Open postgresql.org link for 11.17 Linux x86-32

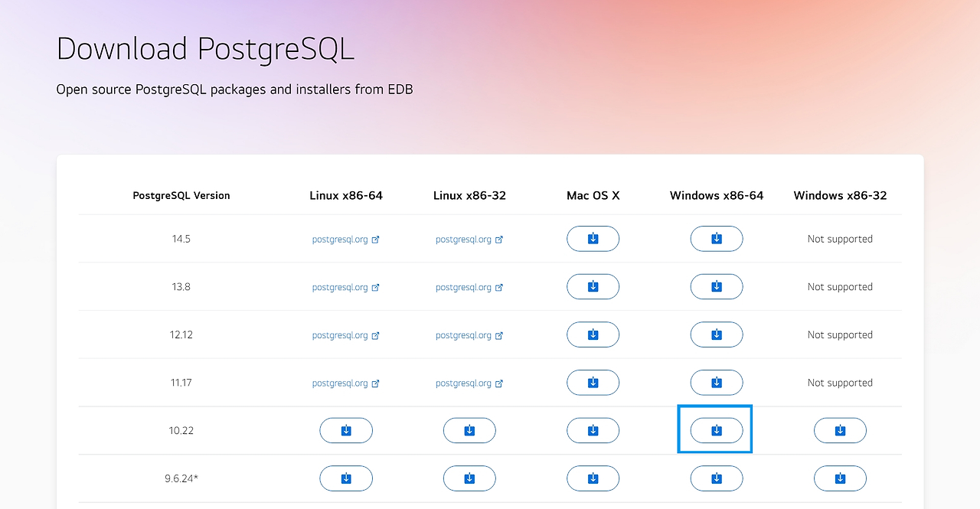(x=469, y=383)
